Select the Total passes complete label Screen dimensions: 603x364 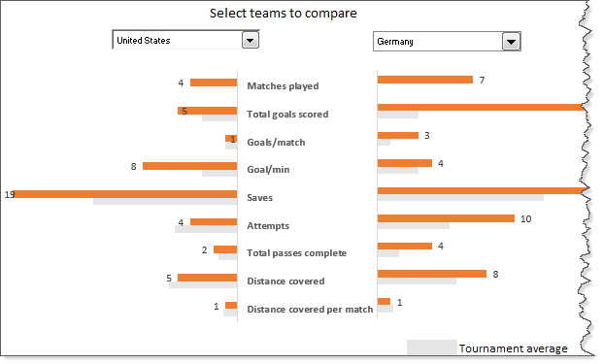pyautogui.click(x=296, y=253)
